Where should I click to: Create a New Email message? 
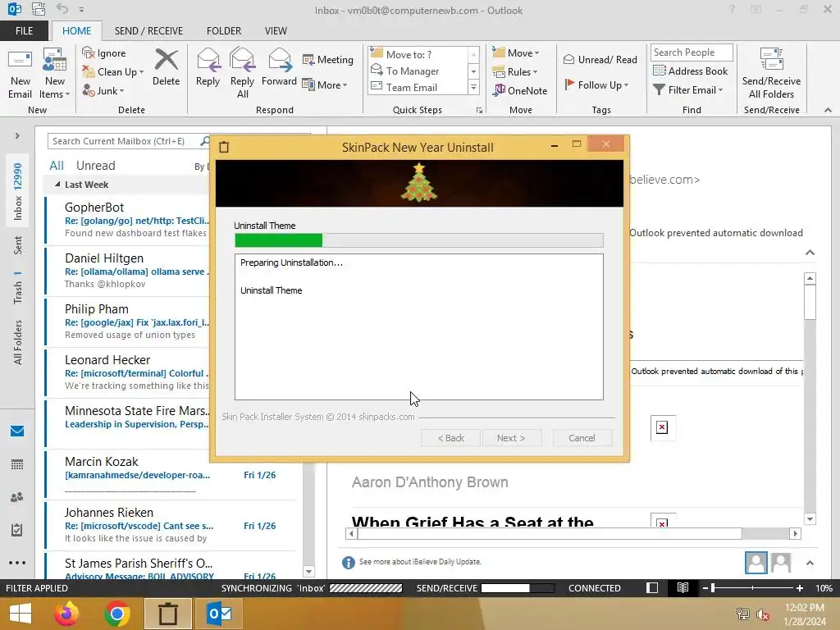coord(20,74)
